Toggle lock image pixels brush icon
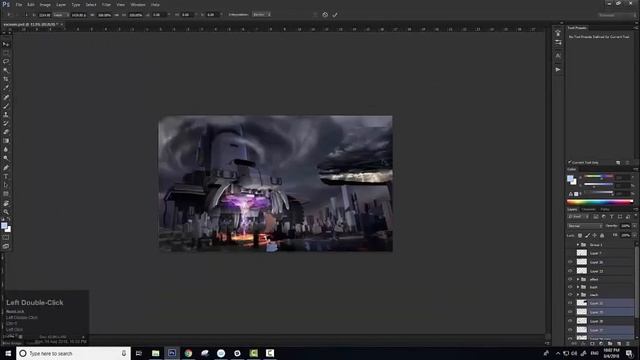This screenshot has height=360, width=640. tap(587, 236)
